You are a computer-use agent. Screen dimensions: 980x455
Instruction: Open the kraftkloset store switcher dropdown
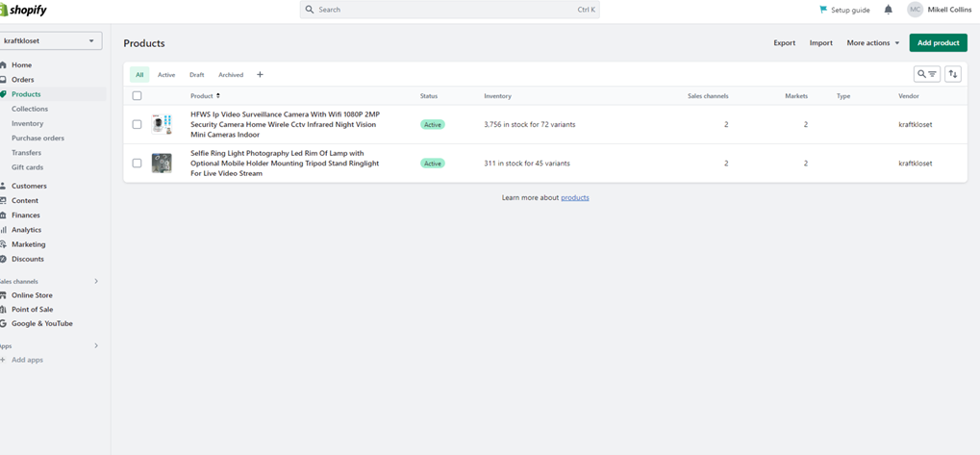click(x=50, y=40)
